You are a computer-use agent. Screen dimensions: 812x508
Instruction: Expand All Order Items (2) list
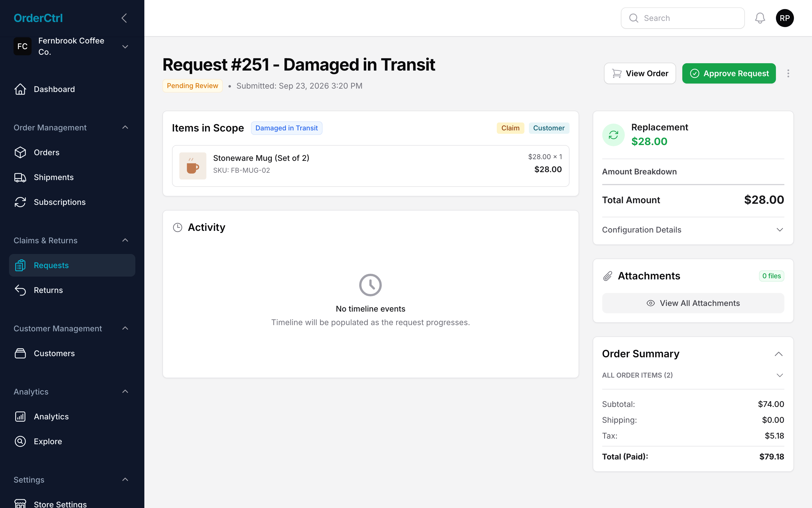(x=693, y=375)
